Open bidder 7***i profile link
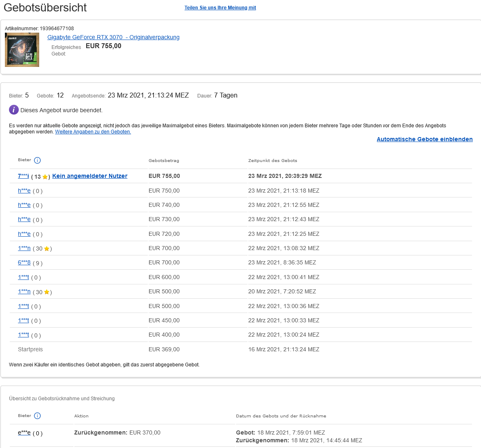The image size is (481, 448). coord(23,176)
